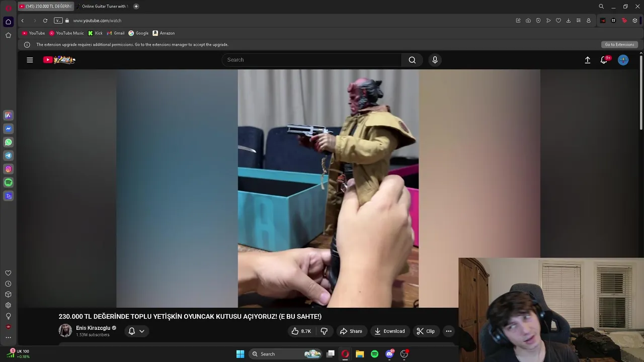Open YouTube Music bookmark
The image size is (644, 362).
click(x=66, y=33)
